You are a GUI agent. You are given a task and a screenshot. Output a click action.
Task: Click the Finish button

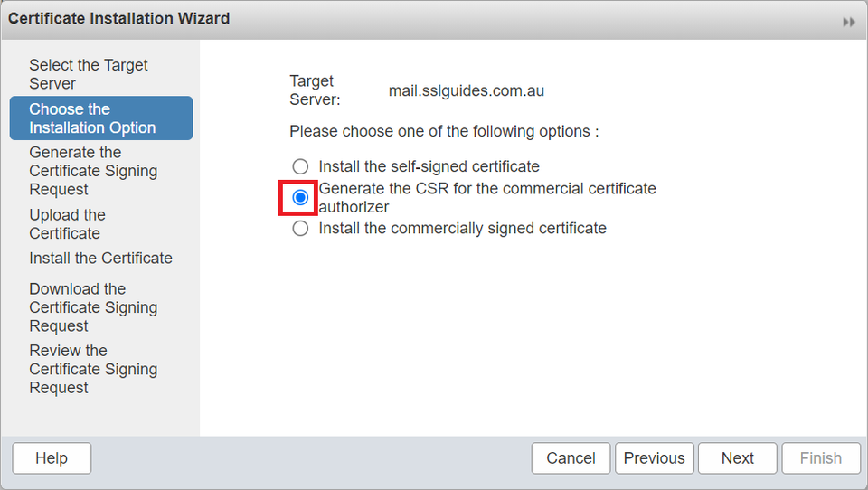820,458
